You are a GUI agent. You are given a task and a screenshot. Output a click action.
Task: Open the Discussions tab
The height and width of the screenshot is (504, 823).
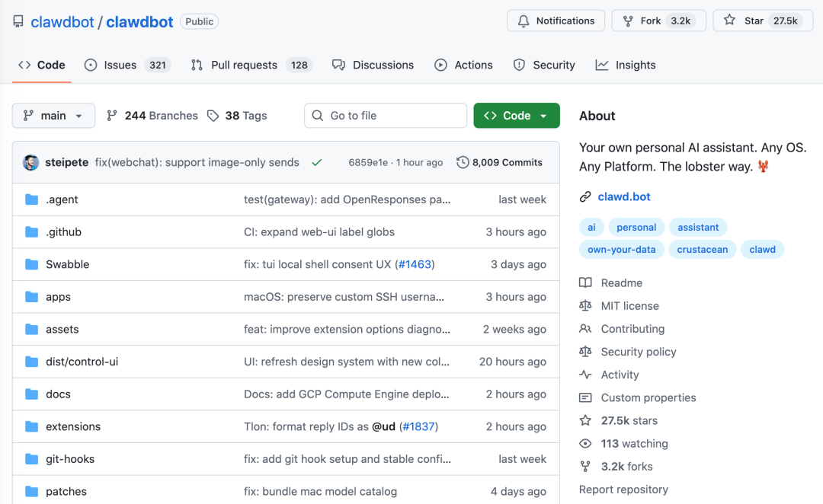click(373, 65)
